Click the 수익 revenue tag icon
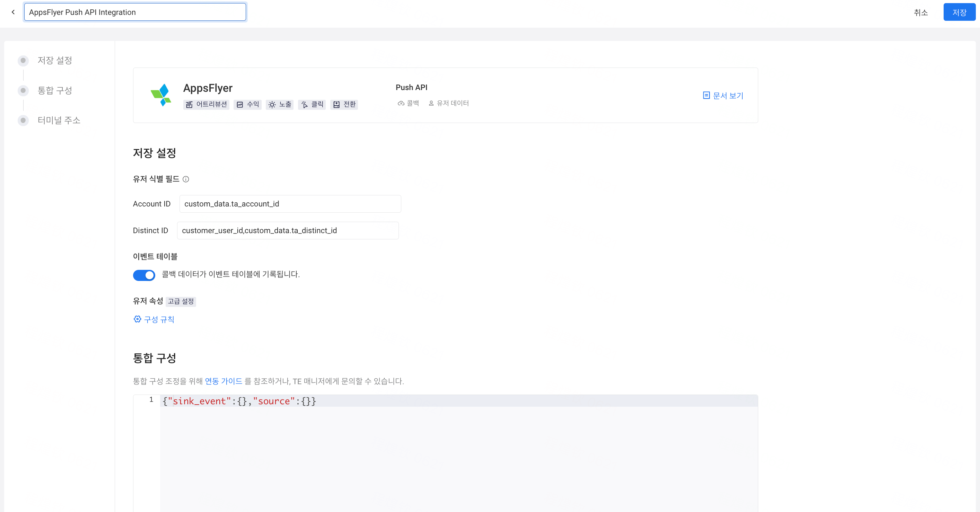Viewport: 980px width, 512px height. (x=240, y=105)
